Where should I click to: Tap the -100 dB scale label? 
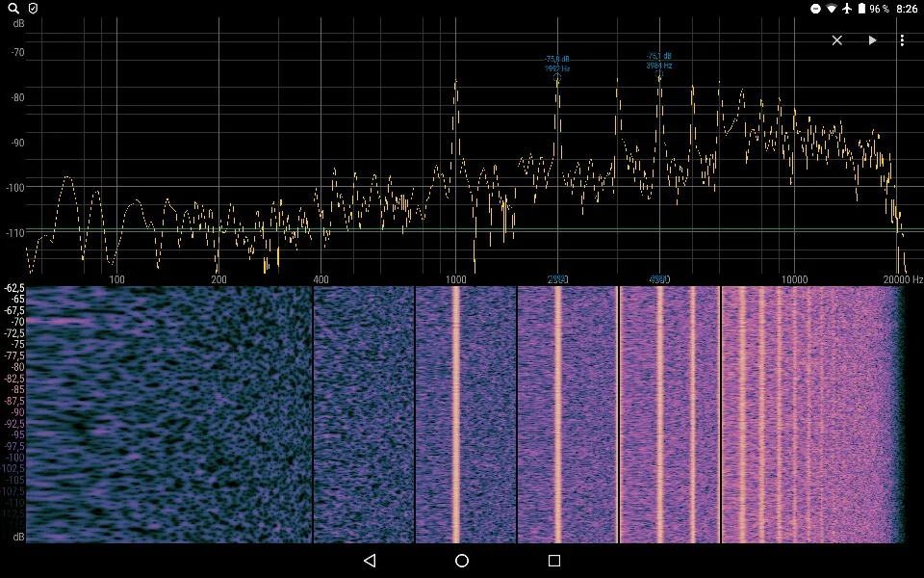point(16,188)
